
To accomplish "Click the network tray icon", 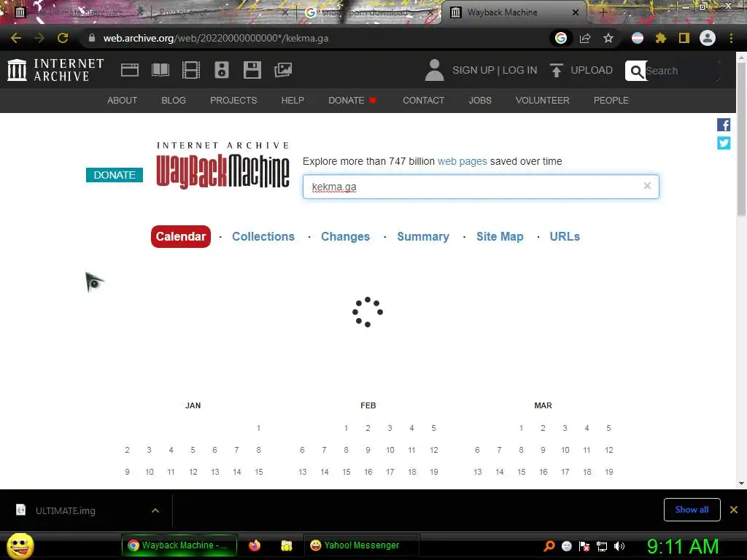I will [602, 546].
